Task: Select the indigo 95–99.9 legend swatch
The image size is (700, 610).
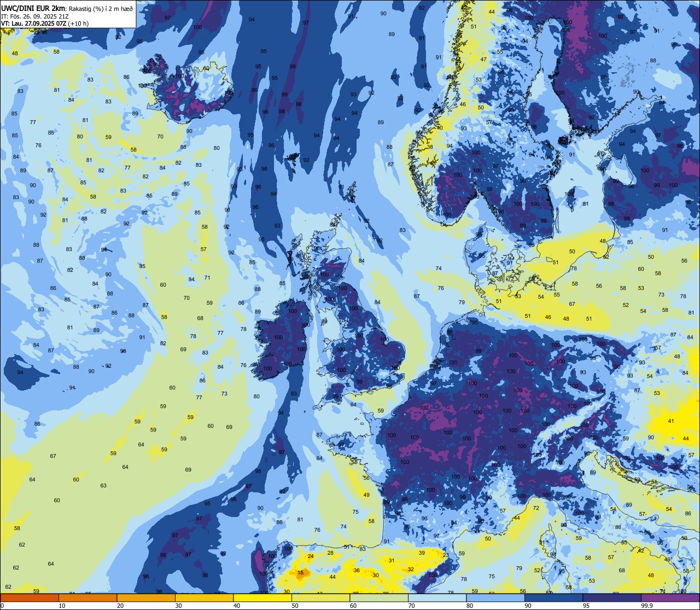Action: click(612, 597)
